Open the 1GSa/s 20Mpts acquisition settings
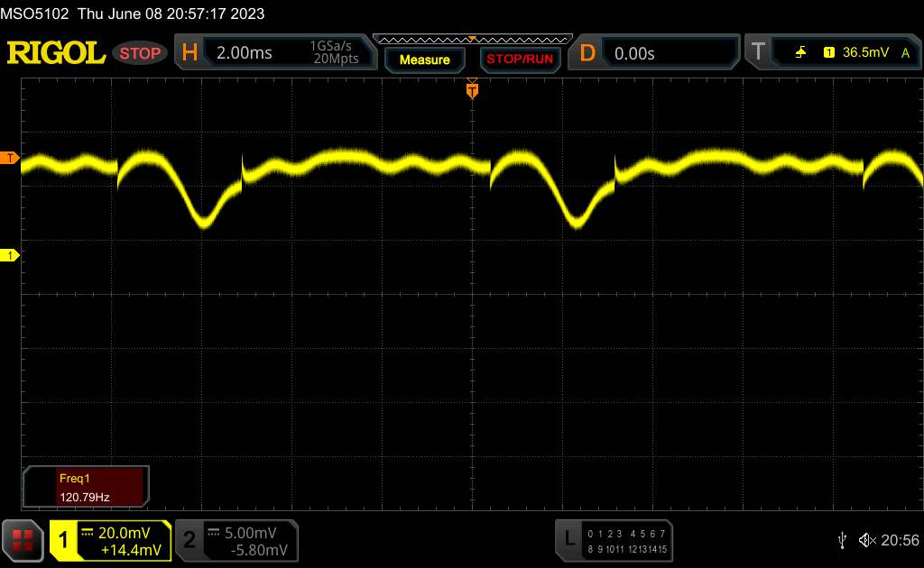 click(334, 53)
